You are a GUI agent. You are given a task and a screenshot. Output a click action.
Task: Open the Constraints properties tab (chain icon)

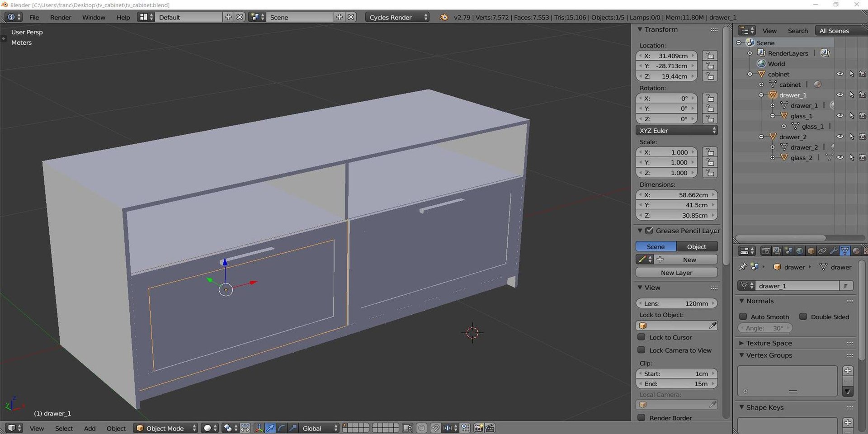(822, 251)
